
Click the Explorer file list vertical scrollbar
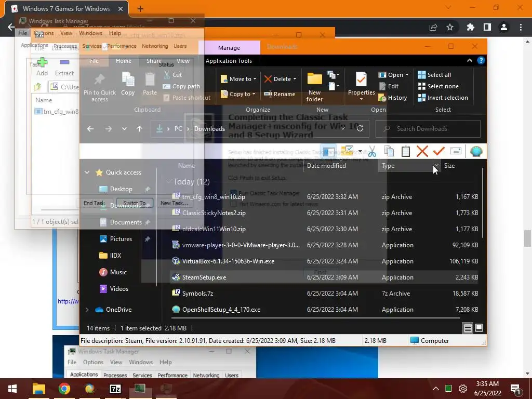[482, 203]
